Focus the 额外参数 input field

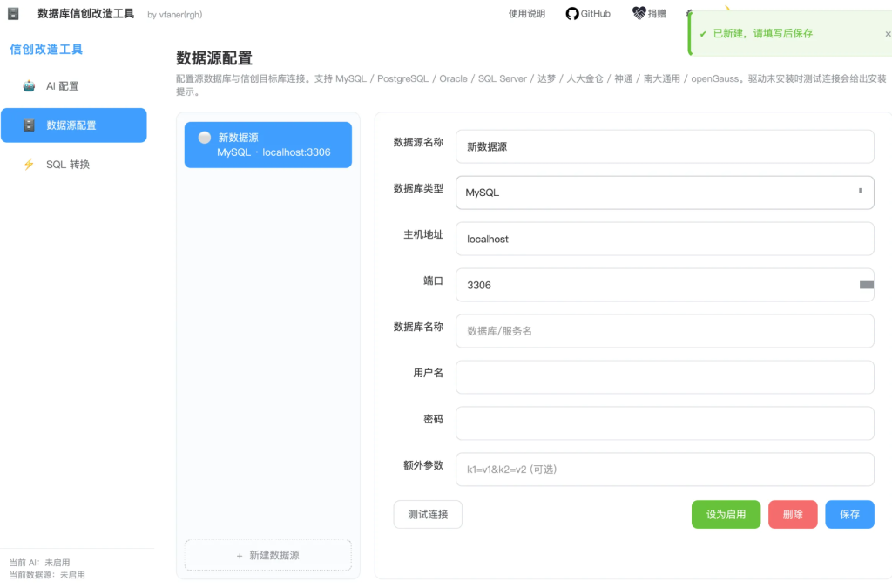click(665, 470)
